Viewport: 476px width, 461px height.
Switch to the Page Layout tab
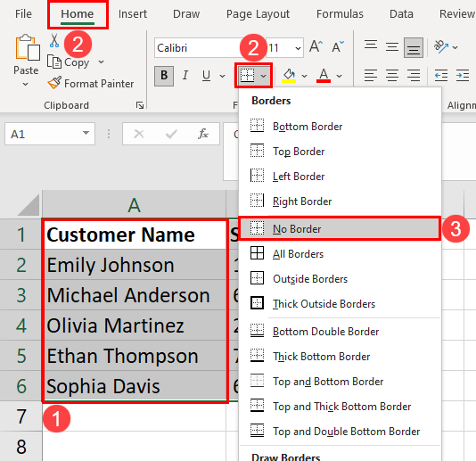pos(258,14)
